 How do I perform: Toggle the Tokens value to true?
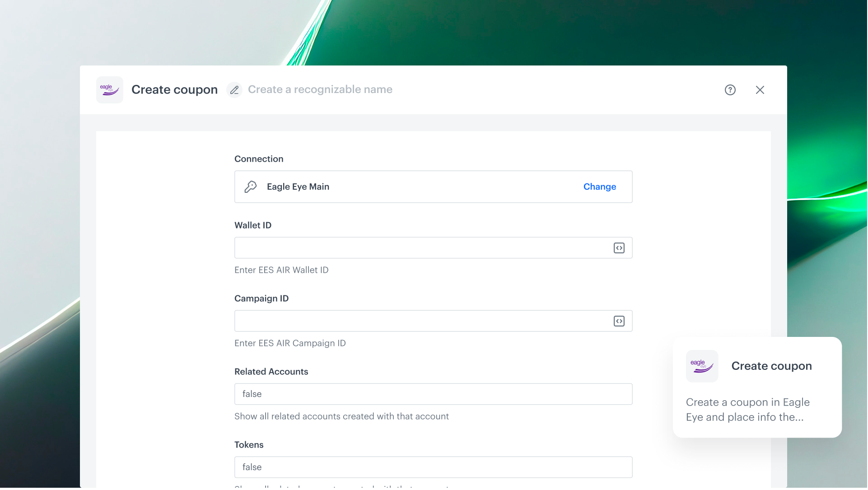[x=433, y=467]
